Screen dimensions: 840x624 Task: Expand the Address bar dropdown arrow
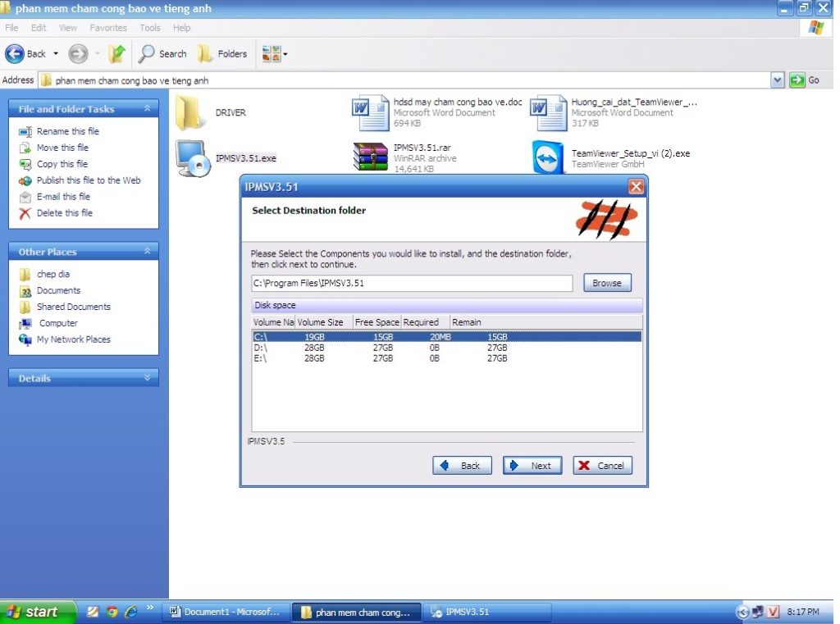778,80
